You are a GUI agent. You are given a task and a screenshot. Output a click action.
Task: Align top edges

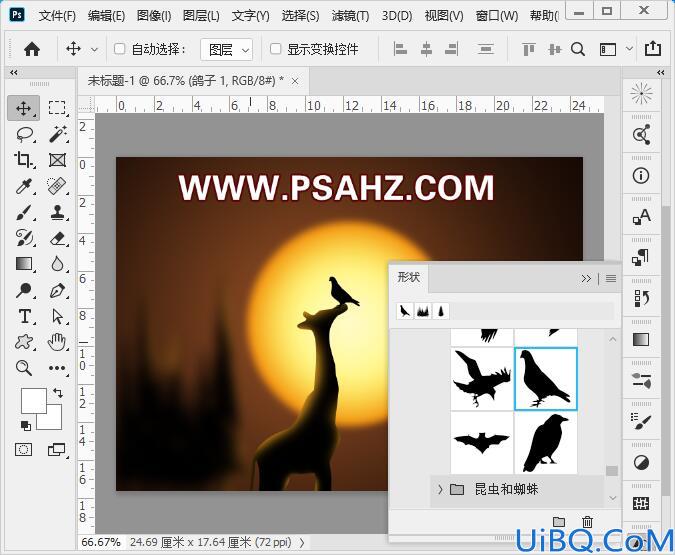(x=529, y=49)
